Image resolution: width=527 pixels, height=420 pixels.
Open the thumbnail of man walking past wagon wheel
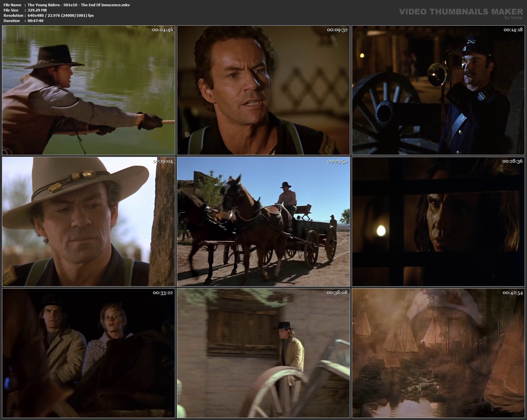(x=263, y=353)
